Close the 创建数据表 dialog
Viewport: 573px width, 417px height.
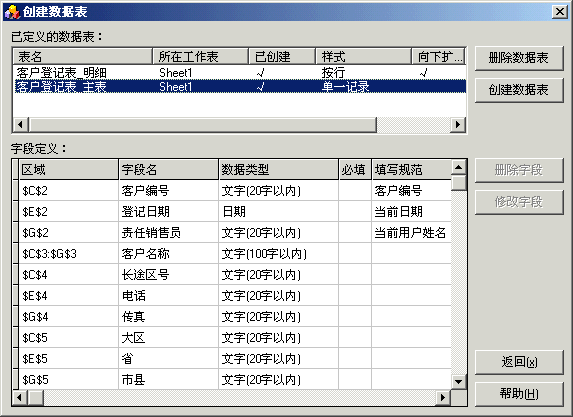[x=560, y=12]
